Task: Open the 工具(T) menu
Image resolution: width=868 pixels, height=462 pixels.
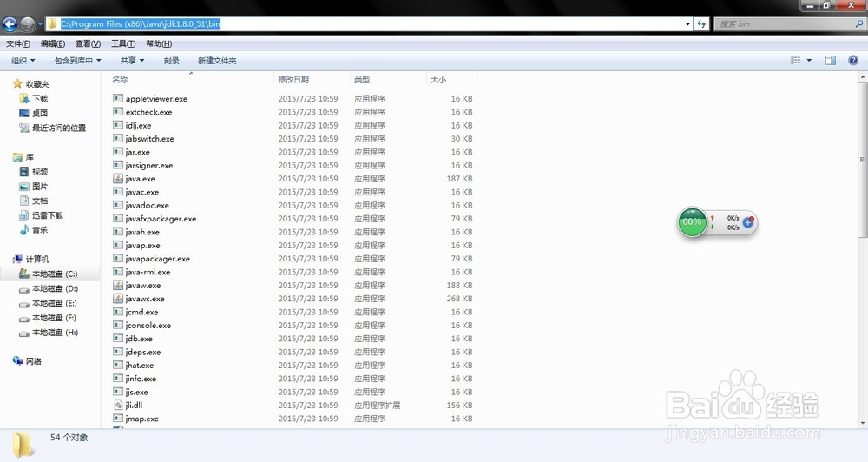Action: (123, 43)
